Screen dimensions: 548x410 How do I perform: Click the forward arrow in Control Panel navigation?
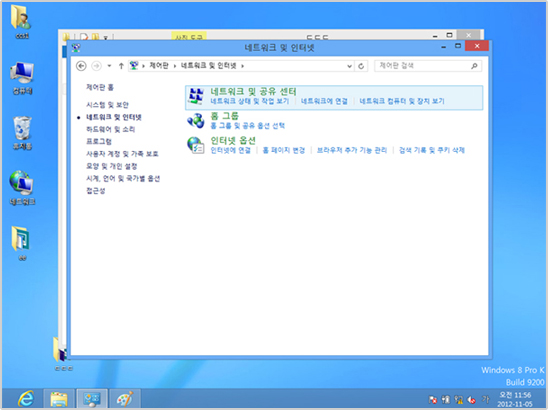96,66
